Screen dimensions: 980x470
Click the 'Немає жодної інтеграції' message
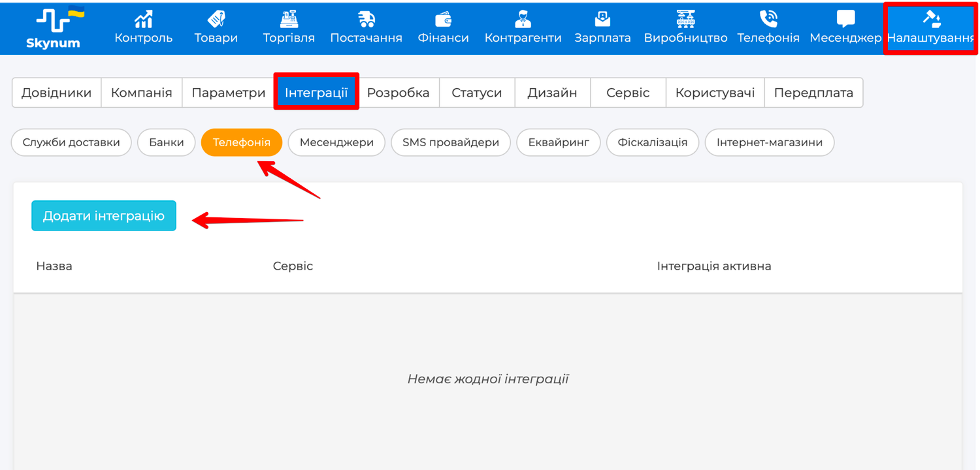click(x=488, y=379)
